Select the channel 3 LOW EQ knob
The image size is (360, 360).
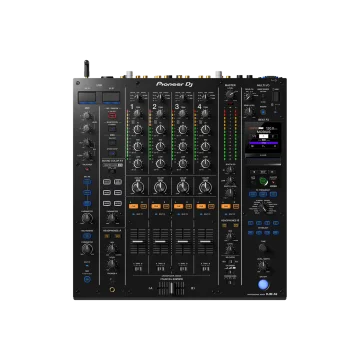(x=183, y=163)
